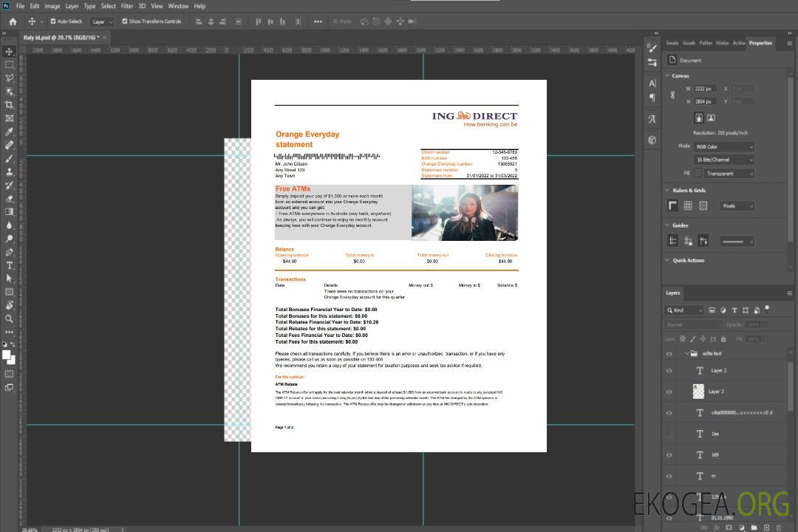Screen dimensions: 798x532
Task: Collapse the 'edite text' layer group
Action: click(686, 353)
